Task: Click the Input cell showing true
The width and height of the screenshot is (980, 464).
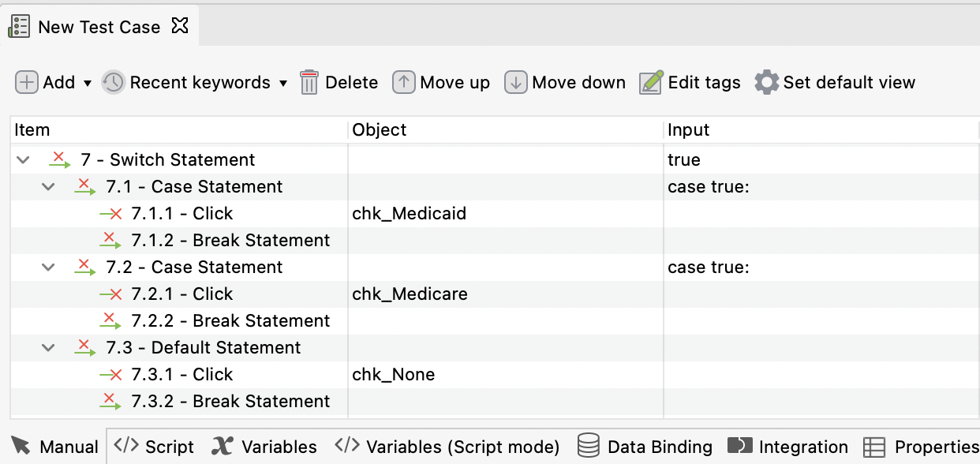Action: (x=684, y=159)
